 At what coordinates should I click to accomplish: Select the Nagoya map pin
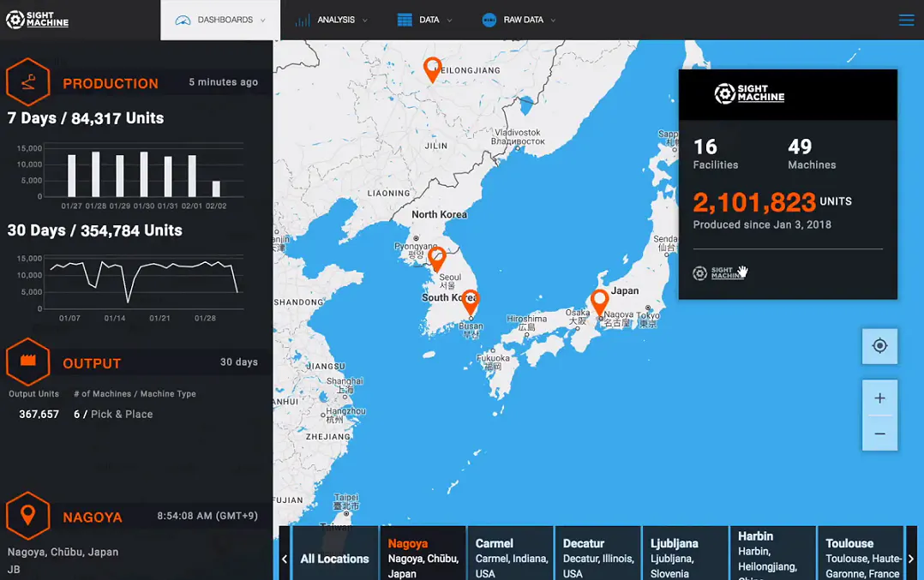tap(599, 302)
